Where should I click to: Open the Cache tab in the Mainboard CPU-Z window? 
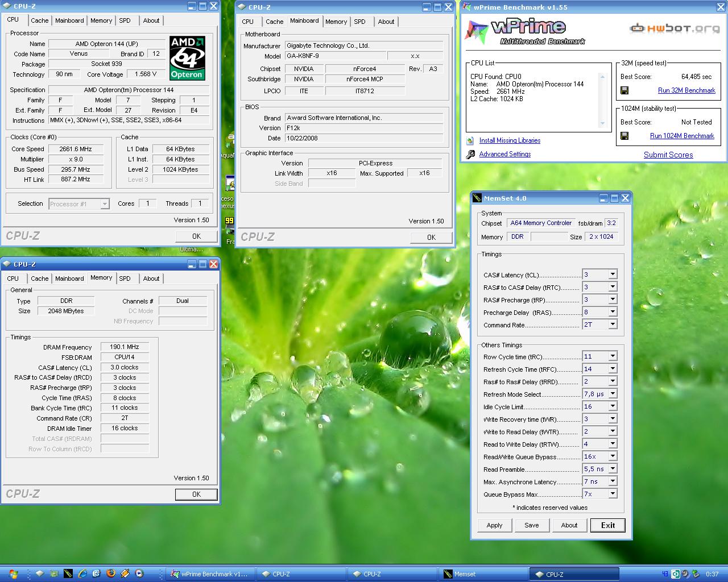coord(274,22)
